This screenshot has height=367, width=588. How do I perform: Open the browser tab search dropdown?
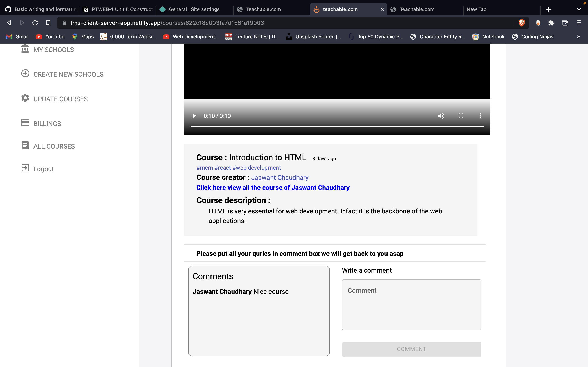[x=579, y=9]
